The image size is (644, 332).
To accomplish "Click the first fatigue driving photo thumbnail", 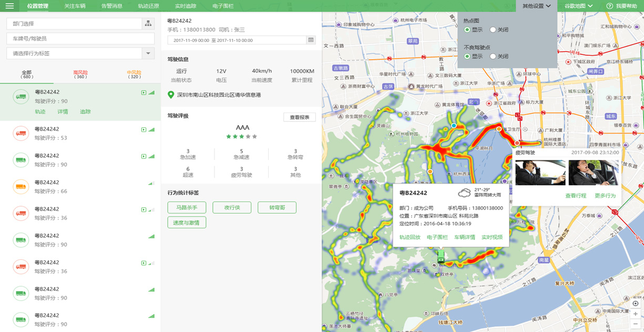I will [540, 173].
